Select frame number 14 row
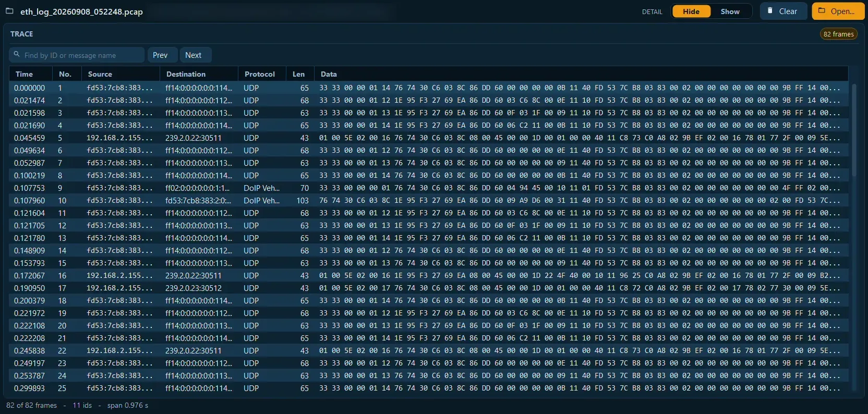This screenshot has width=868, height=414. pyautogui.click(x=429, y=250)
